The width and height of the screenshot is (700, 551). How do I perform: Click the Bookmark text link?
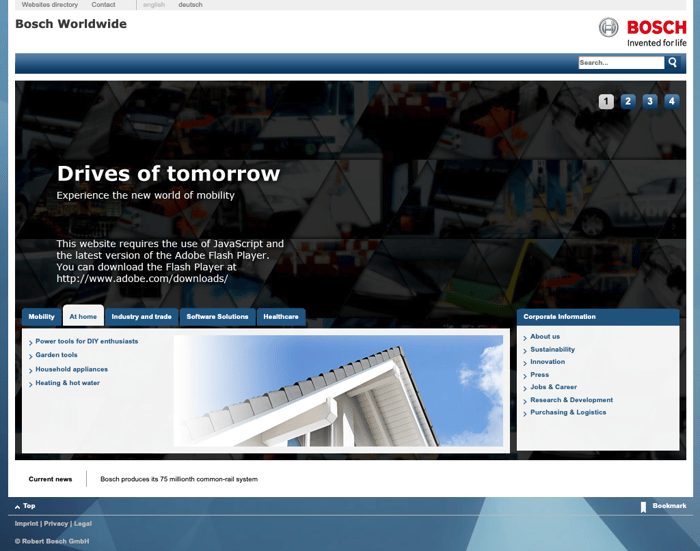(669, 506)
